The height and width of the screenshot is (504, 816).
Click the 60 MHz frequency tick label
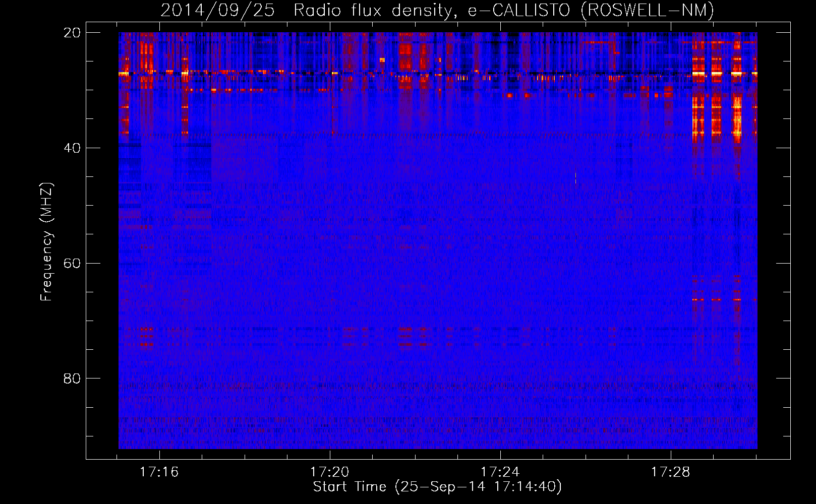(72, 264)
